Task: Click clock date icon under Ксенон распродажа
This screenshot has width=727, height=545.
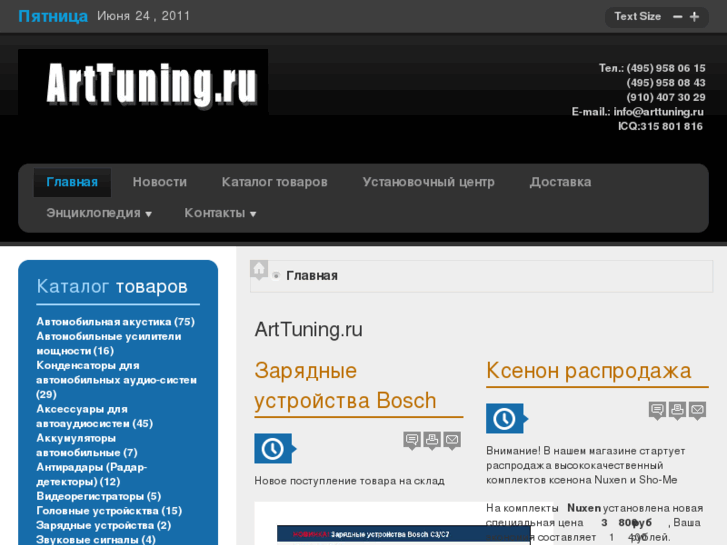Action: (507, 418)
